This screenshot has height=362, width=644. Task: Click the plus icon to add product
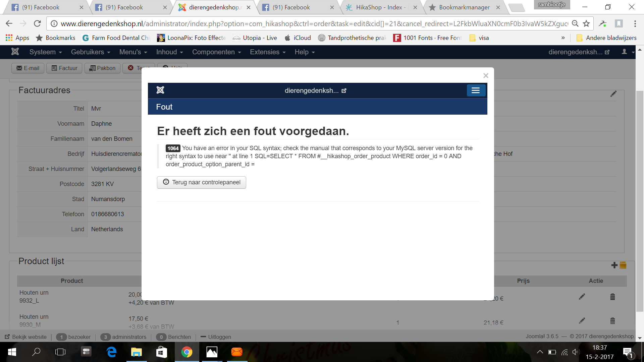coord(614,265)
